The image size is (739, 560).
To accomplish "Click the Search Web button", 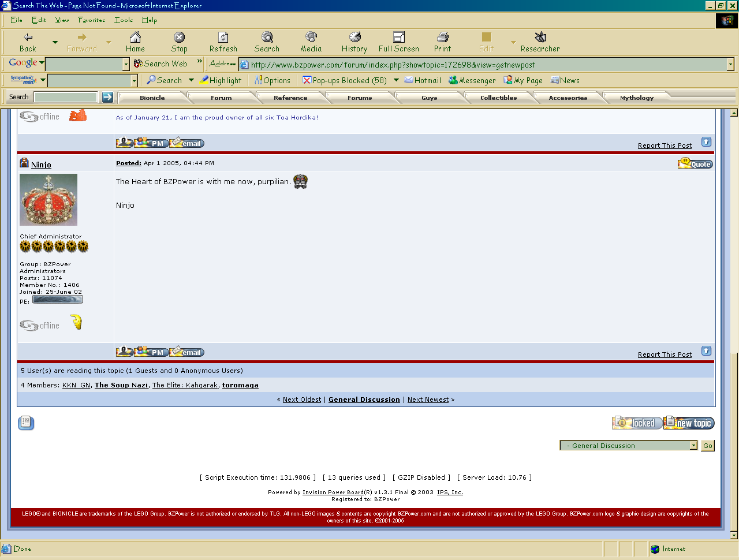I will click(x=161, y=64).
